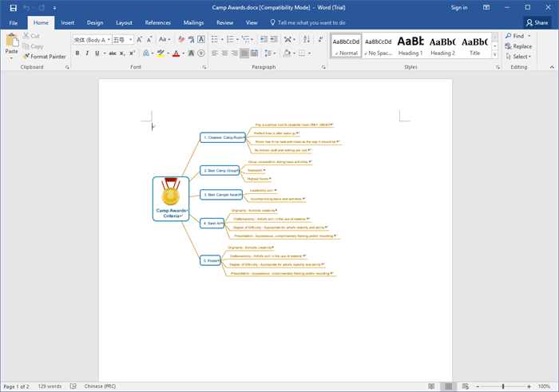
Task: Click Align Left icon
Action: point(215,53)
